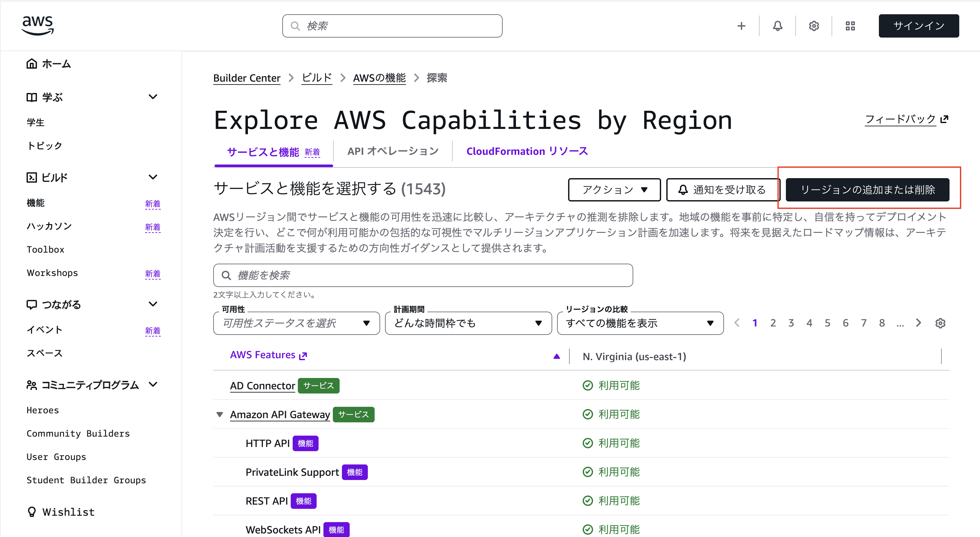Viewport: 980px width, 537px height.
Task: Click the サインイン button
Action: [918, 26]
